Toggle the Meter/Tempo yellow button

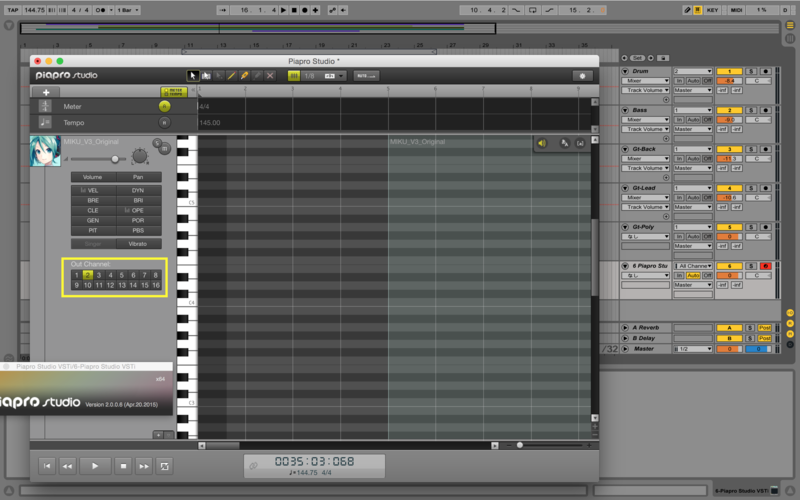pos(174,92)
